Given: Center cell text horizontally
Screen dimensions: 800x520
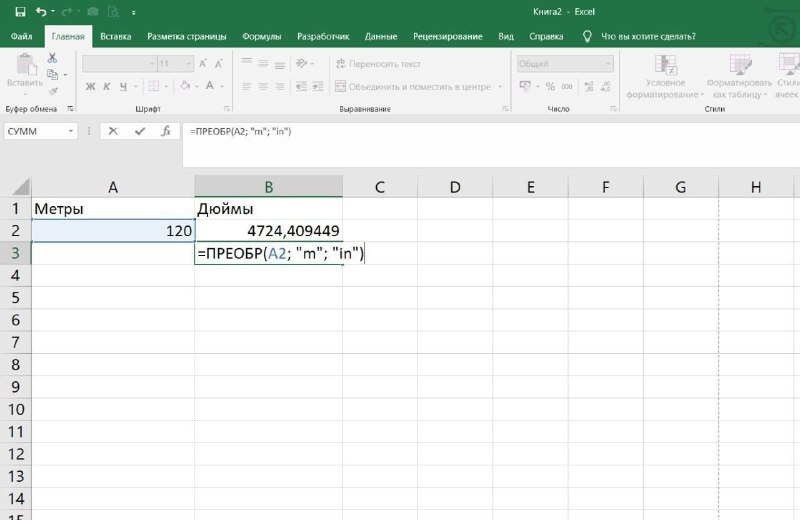Looking at the screenshot, I should (263, 86).
